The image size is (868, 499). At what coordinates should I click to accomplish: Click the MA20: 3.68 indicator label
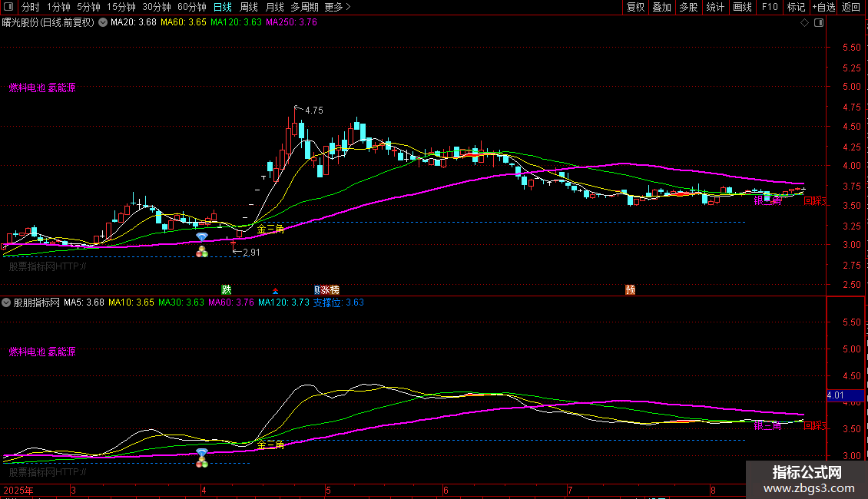pyautogui.click(x=134, y=23)
